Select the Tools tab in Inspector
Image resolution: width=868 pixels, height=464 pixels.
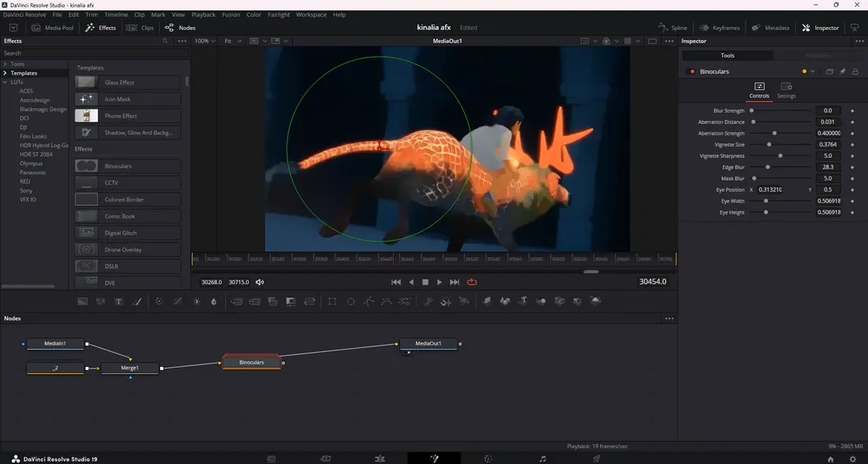(728, 55)
